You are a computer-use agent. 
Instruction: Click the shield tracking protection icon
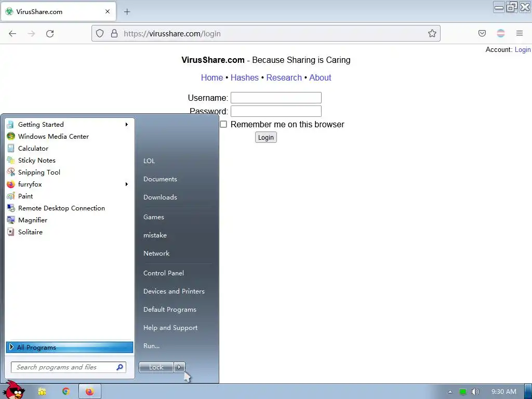click(x=100, y=33)
